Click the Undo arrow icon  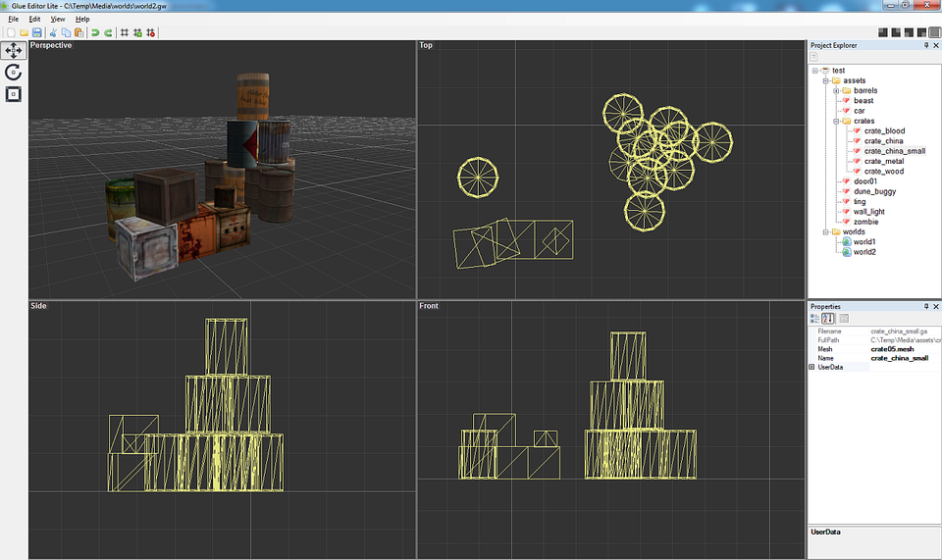coord(95,32)
